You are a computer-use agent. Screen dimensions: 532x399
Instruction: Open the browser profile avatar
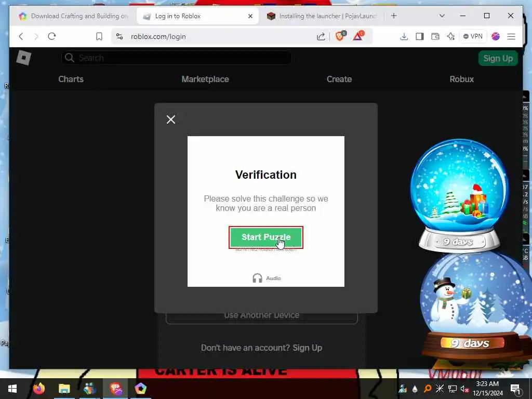click(495, 36)
